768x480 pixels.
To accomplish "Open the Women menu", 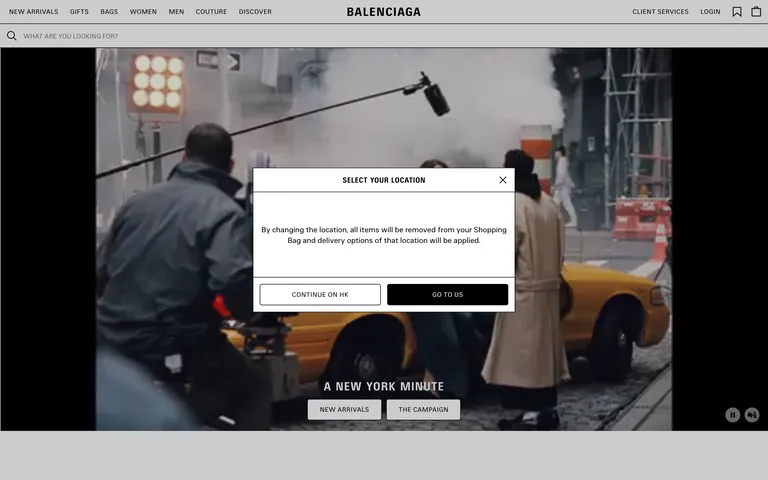I will click(x=143, y=11).
